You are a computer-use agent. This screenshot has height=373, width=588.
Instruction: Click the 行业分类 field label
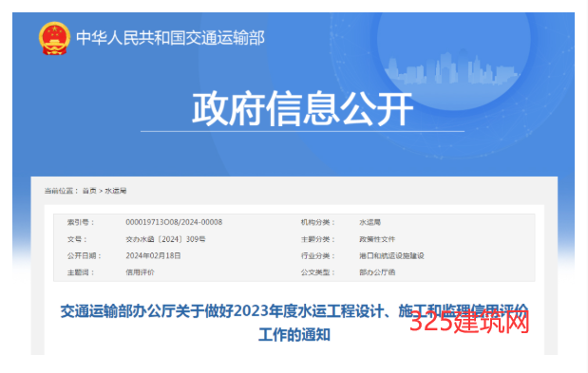pos(317,255)
